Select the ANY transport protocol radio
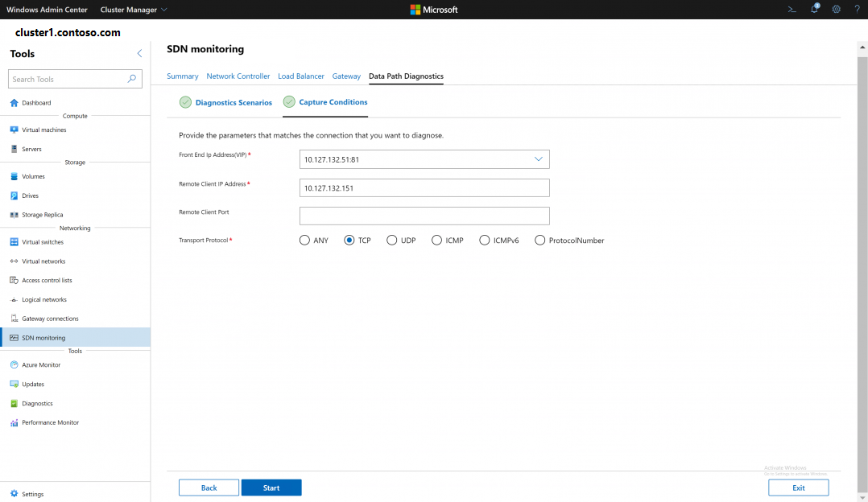This screenshot has width=868, height=502. pyautogui.click(x=304, y=241)
